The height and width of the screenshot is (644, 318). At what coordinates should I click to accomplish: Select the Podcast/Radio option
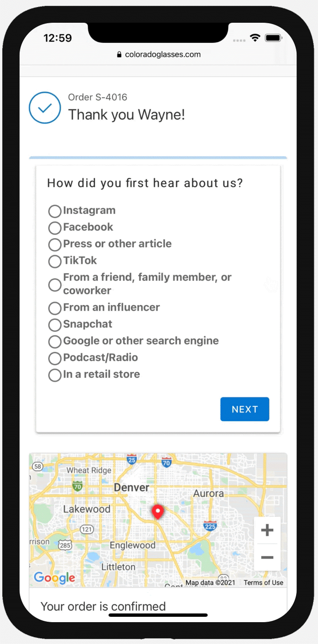(x=54, y=358)
